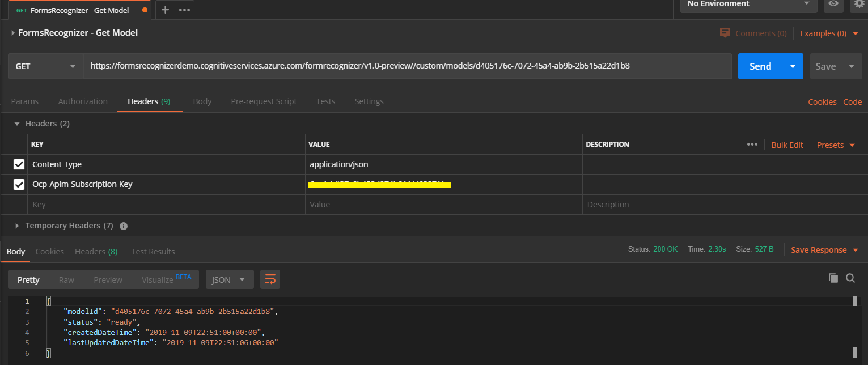Image resolution: width=868 pixels, height=365 pixels.
Task: Select the Pretty response view
Action: pos(28,279)
